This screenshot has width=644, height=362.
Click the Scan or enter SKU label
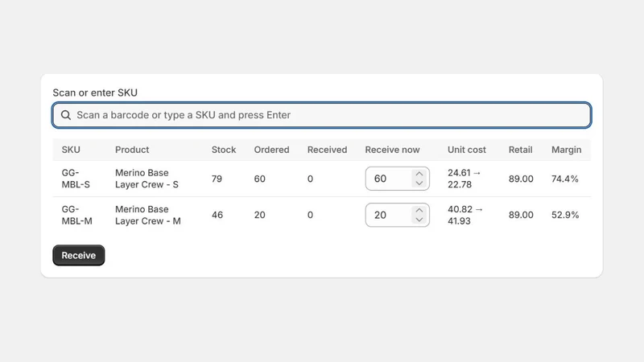coord(95,93)
